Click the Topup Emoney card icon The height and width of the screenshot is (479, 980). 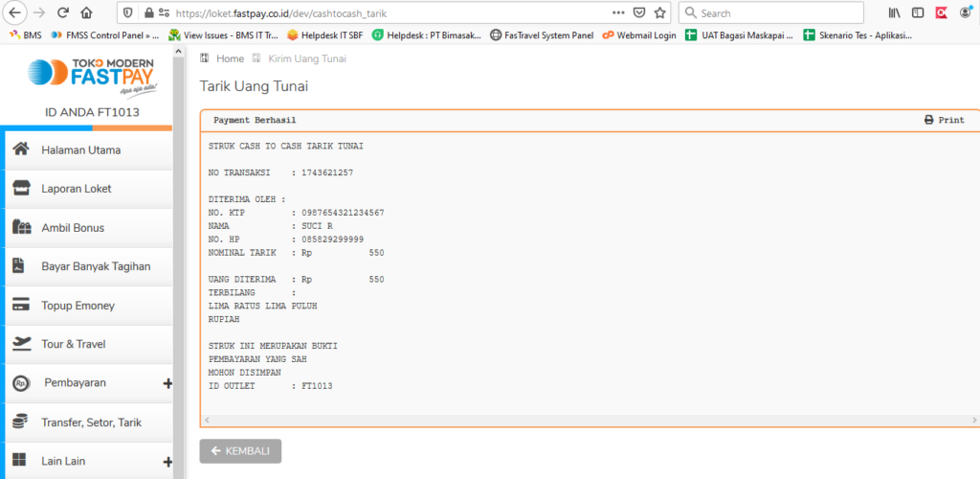(x=21, y=305)
